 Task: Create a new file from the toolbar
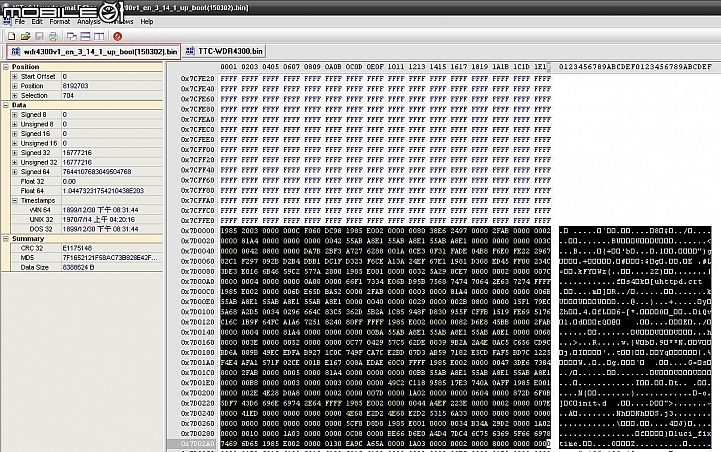pyautogui.click(x=11, y=36)
